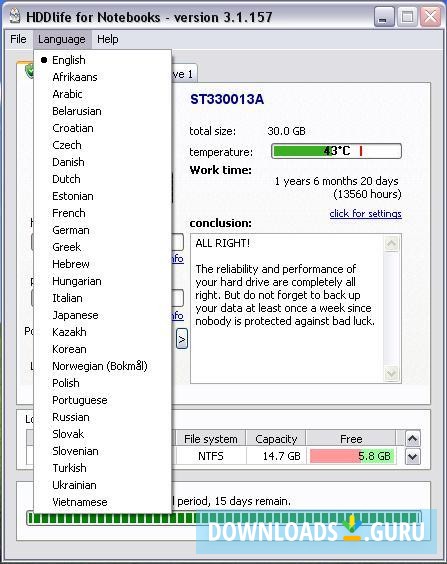Screen dimensions: 447x564
Task: Change language to Polish
Action: 102,383
